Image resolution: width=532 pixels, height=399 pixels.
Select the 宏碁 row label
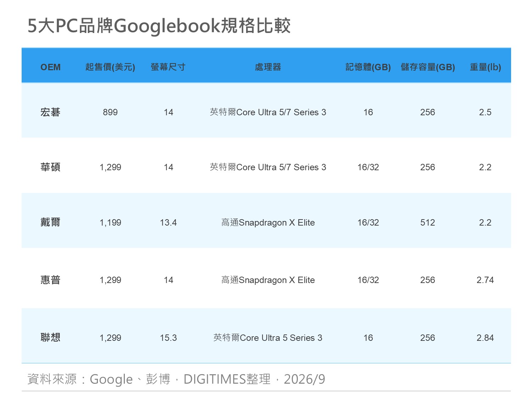(x=50, y=112)
